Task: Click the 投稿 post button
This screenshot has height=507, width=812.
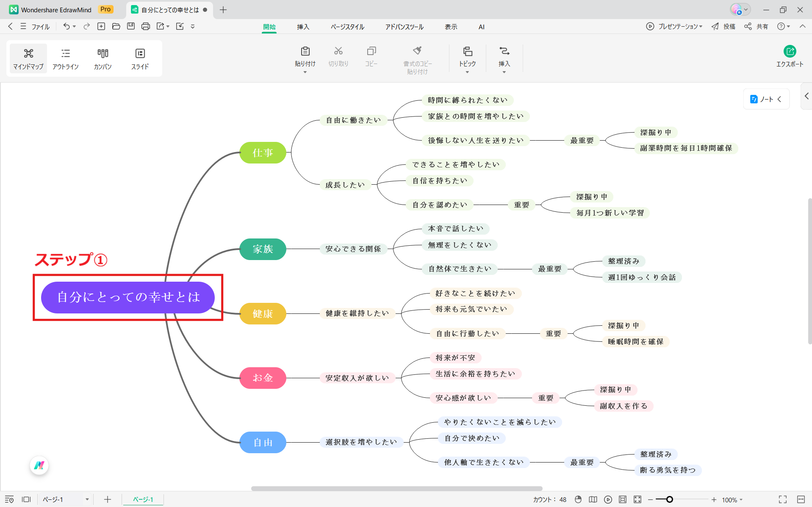Action: [723, 26]
